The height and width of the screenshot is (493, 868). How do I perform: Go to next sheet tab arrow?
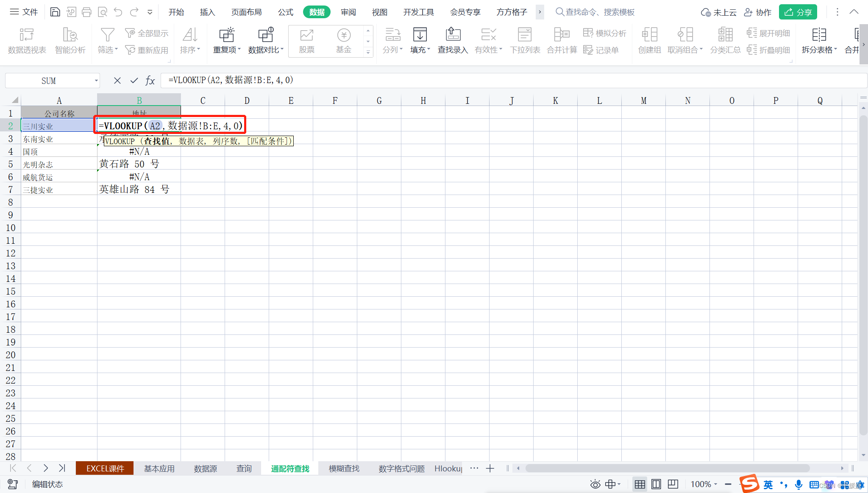tap(46, 468)
